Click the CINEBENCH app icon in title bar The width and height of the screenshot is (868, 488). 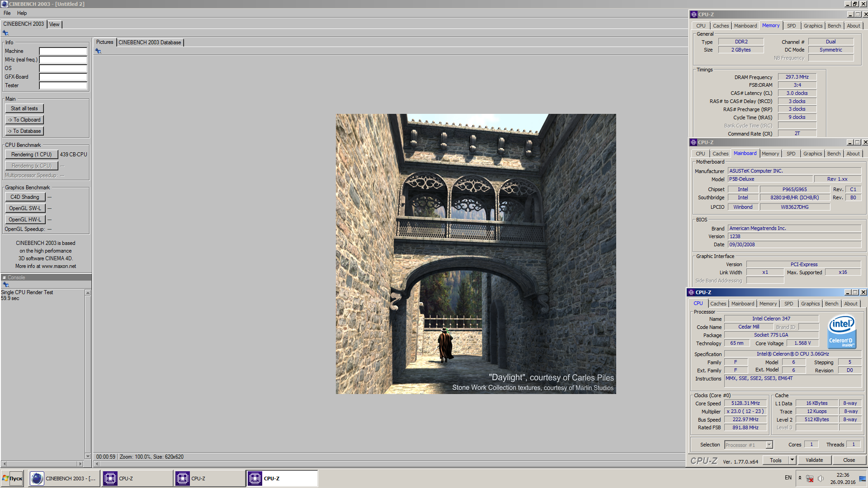4,4
